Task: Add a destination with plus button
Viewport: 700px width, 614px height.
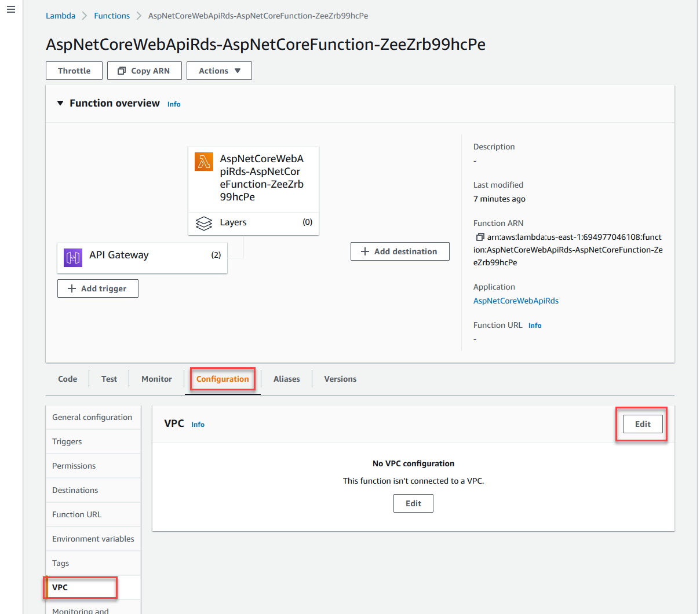Action: [x=400, y=251]
